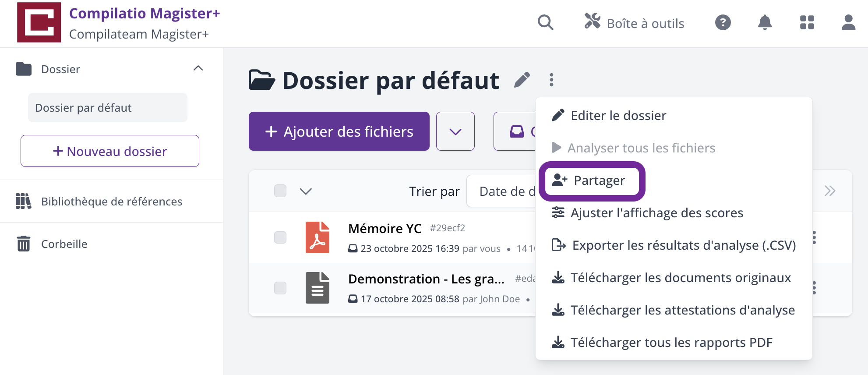Open dropdown next to Ajouter des fichiers
This screenshot has height=375, width=868.
(455, 131)
